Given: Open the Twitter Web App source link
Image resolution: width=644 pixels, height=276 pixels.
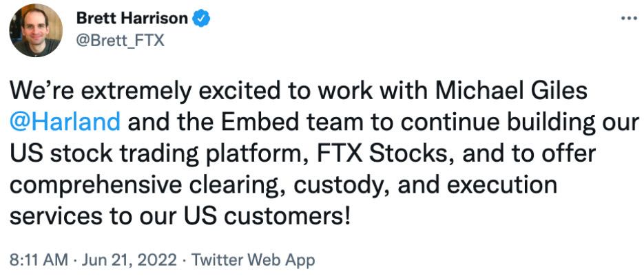Looking at the screenshot, I should (252, 260).
